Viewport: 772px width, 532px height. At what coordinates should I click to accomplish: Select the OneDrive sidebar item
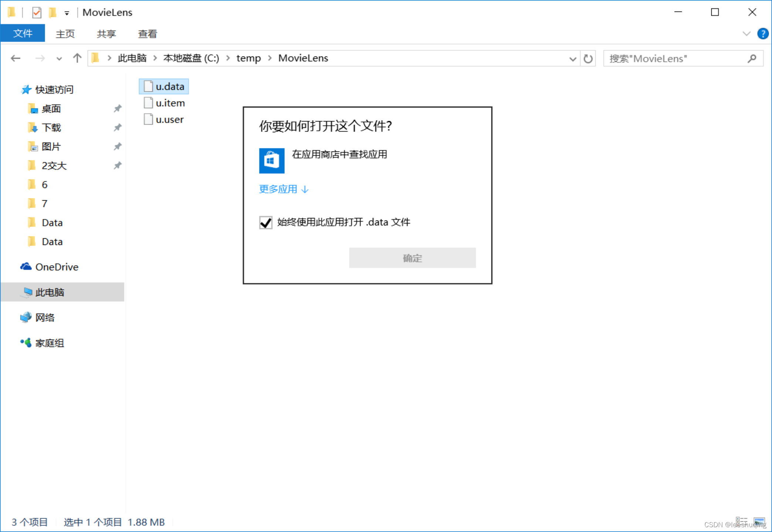57,267
